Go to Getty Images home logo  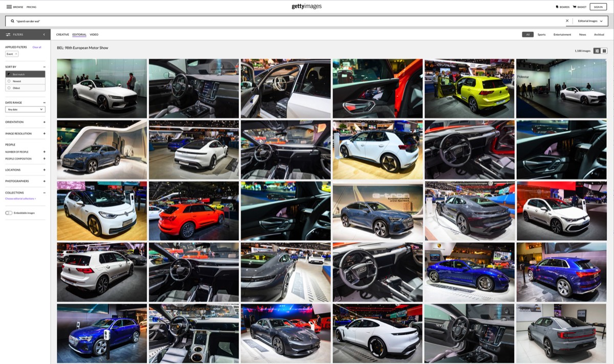[x=306, y=7]
